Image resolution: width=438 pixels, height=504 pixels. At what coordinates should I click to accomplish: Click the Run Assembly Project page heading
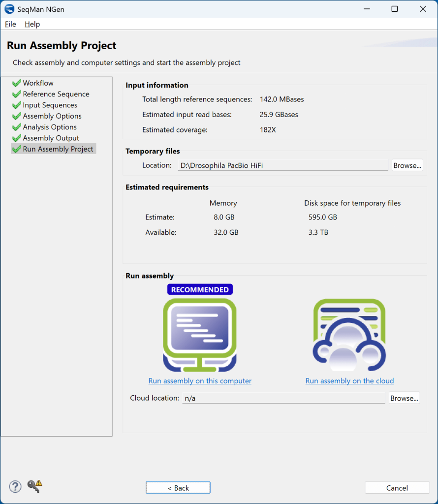click(x=62, y=46)
